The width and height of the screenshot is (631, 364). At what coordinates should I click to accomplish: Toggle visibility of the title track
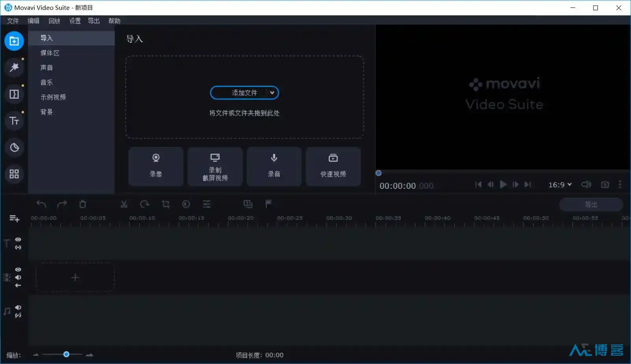(18, 240)
